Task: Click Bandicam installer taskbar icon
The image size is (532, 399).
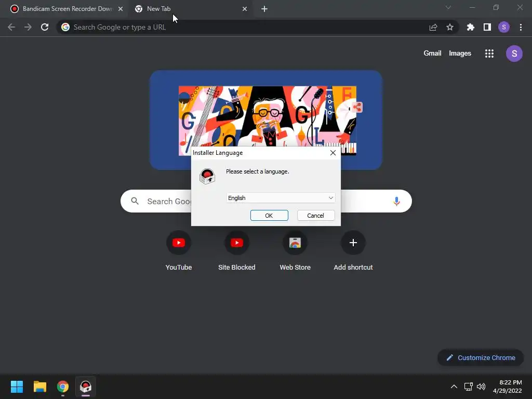Action: pos(86,387)
